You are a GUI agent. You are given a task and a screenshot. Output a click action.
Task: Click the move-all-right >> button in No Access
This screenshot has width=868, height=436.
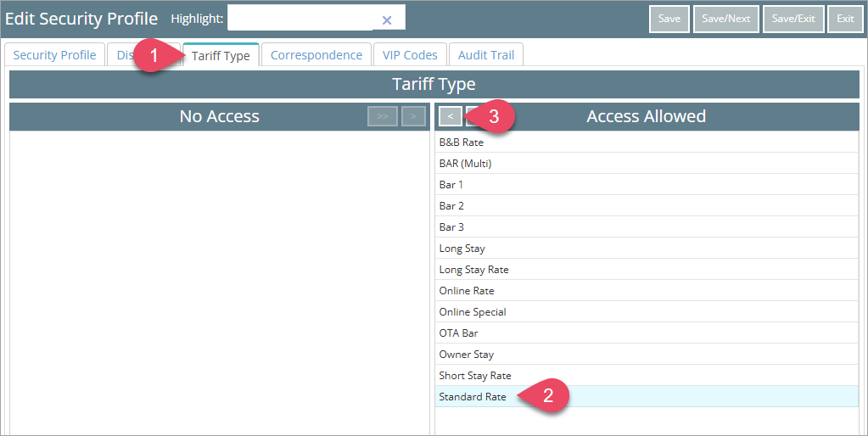383,116
